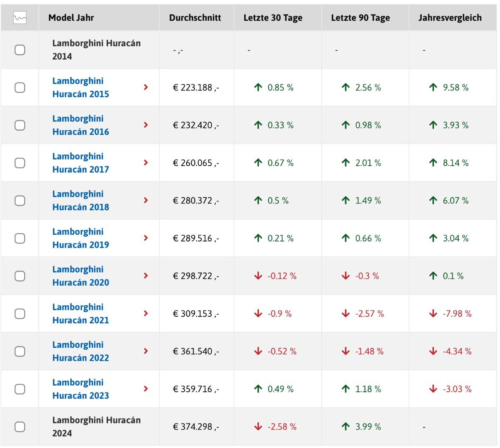This screenshot has height=448, width=500.
Task: Tick the checkbox for Lamborghini Huracán 2014
Action: [20, 50]
